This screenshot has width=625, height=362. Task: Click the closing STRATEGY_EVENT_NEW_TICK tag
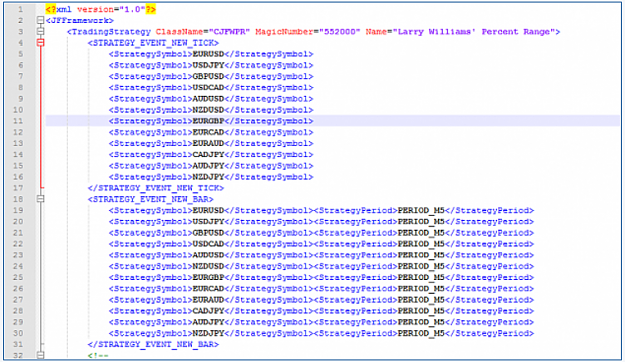tap(156, 188)
